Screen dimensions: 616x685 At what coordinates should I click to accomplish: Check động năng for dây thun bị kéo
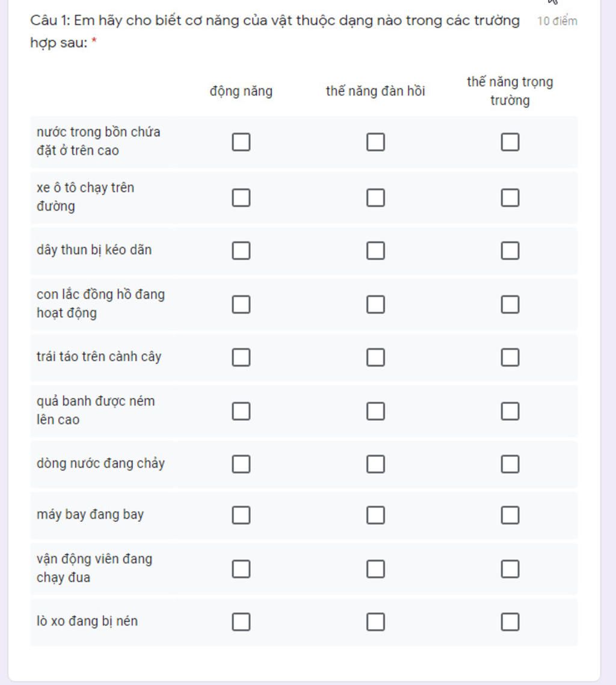[x=241, y=250]
